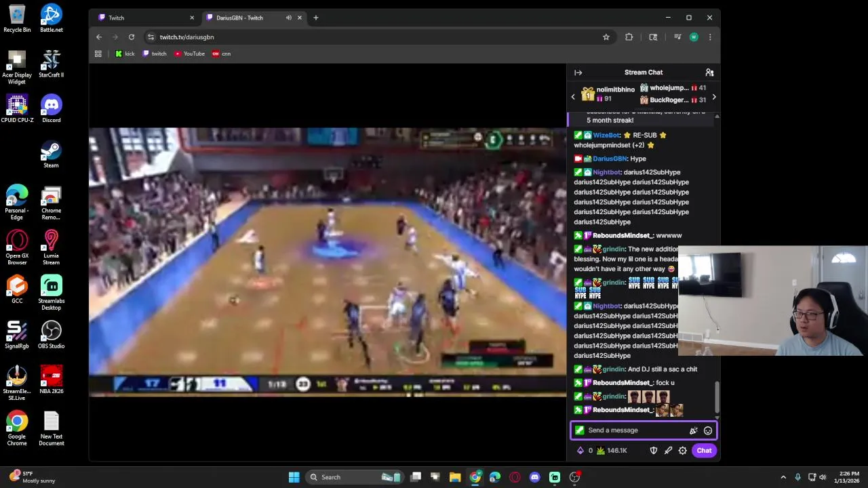Mute the DariusGBN tab audio icon
Image resolution: width=868 pixels, height=488 pixels.
tap(289, 18)
